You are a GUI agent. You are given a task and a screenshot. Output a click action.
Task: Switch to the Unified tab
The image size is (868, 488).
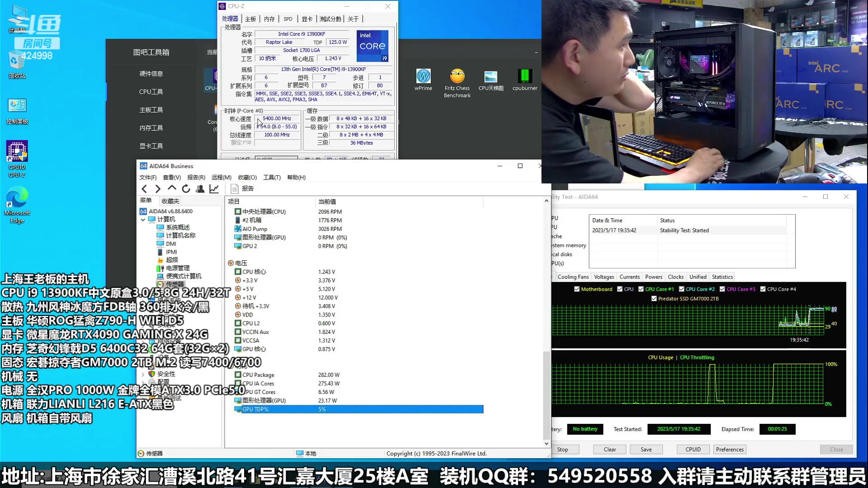698,277
